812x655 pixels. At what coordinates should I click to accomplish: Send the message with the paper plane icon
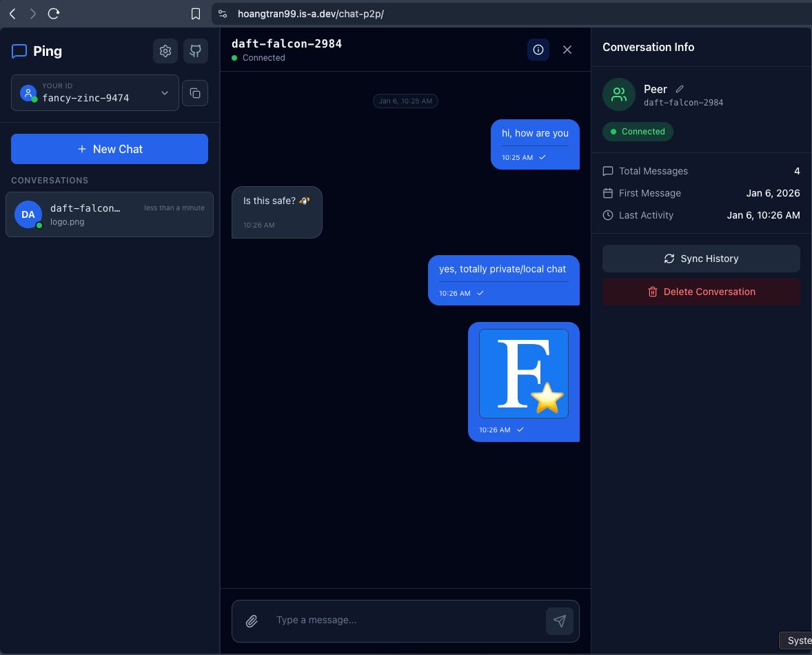(x=559, y=621)
